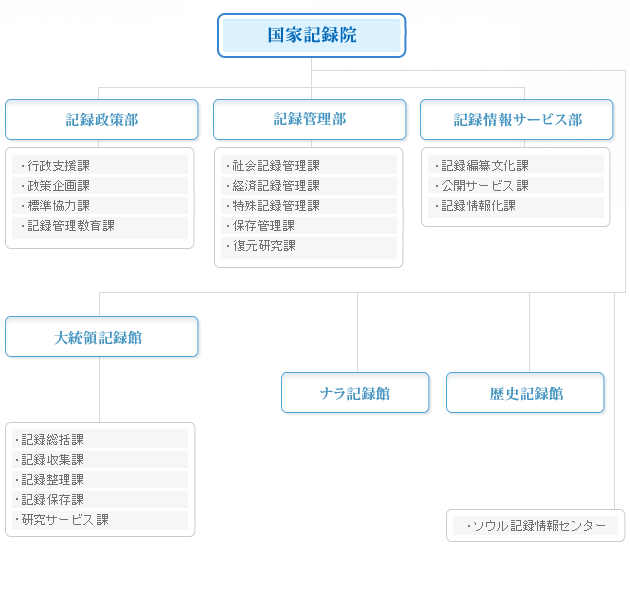Open the 記録情報サービス部 department box
Viewport: 630px width, 591px height.
[x=517, y=120]
